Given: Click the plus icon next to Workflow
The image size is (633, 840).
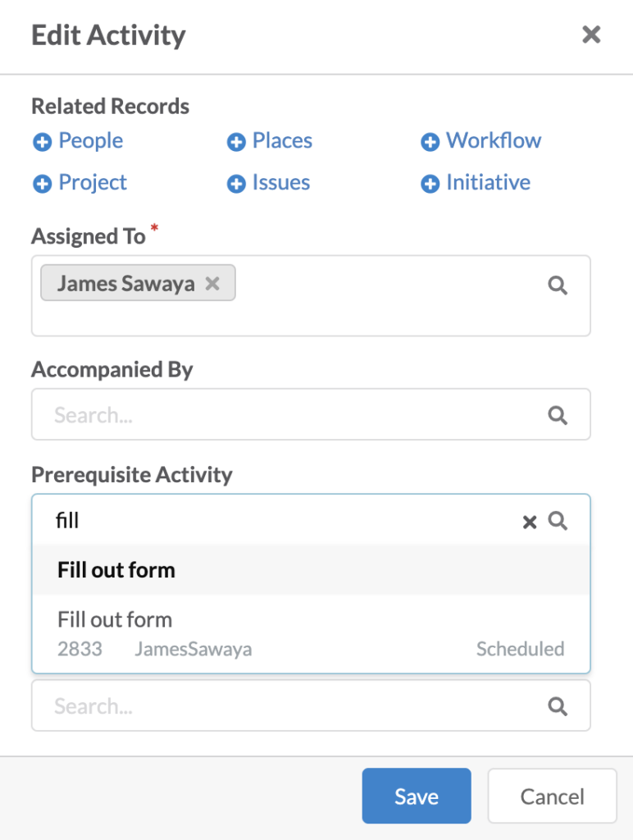Looking at the screenshot, I should tap(430, 141).
